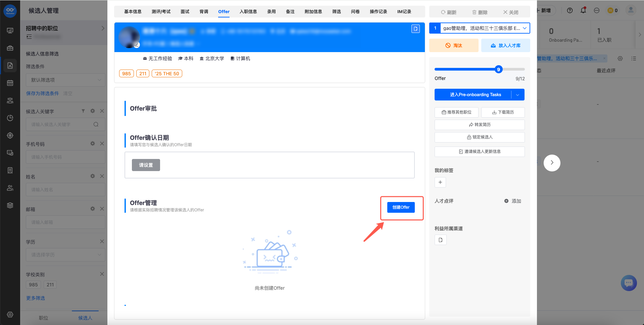Switch to the 面试 tab

point(185,12)
